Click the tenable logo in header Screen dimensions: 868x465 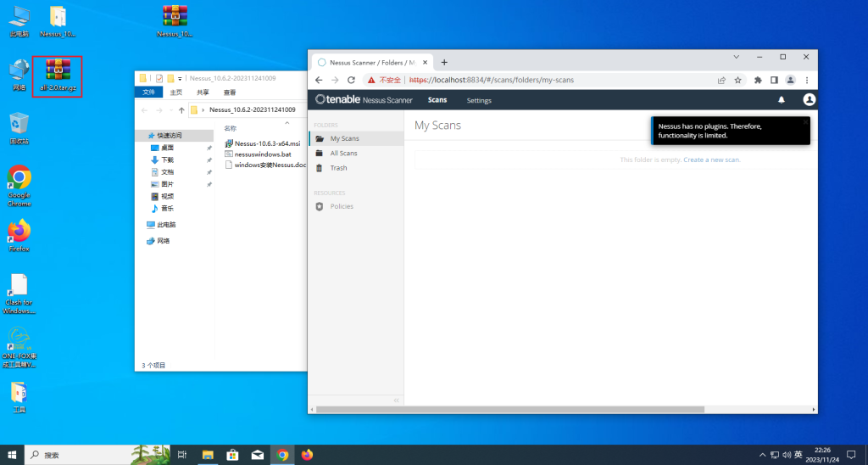[x=364, y=100]
